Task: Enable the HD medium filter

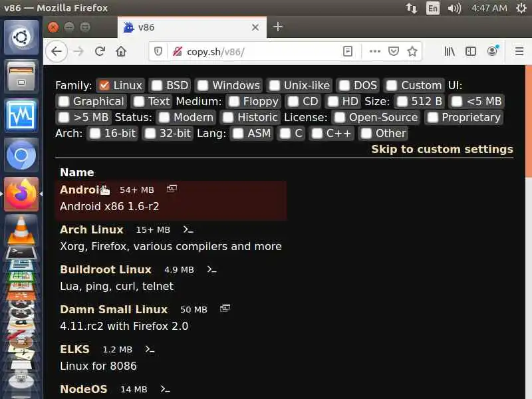Action: click(333, 101)
